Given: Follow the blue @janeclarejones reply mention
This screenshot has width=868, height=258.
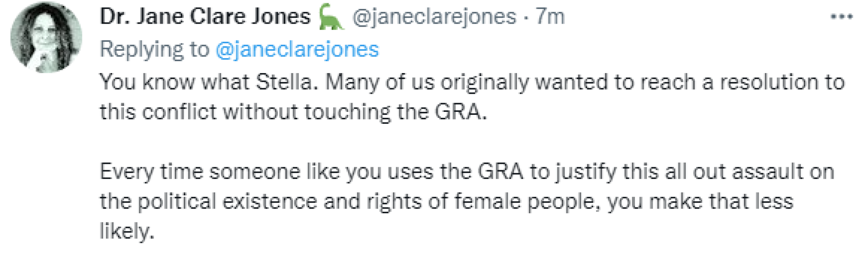Looking at the screenshot, I should 297,49.
